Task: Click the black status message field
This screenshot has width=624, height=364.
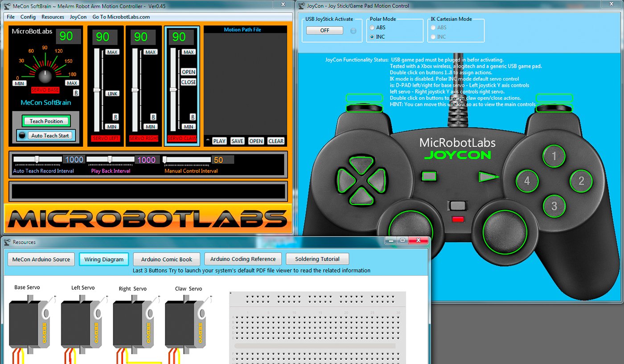Action: point(148,191)
